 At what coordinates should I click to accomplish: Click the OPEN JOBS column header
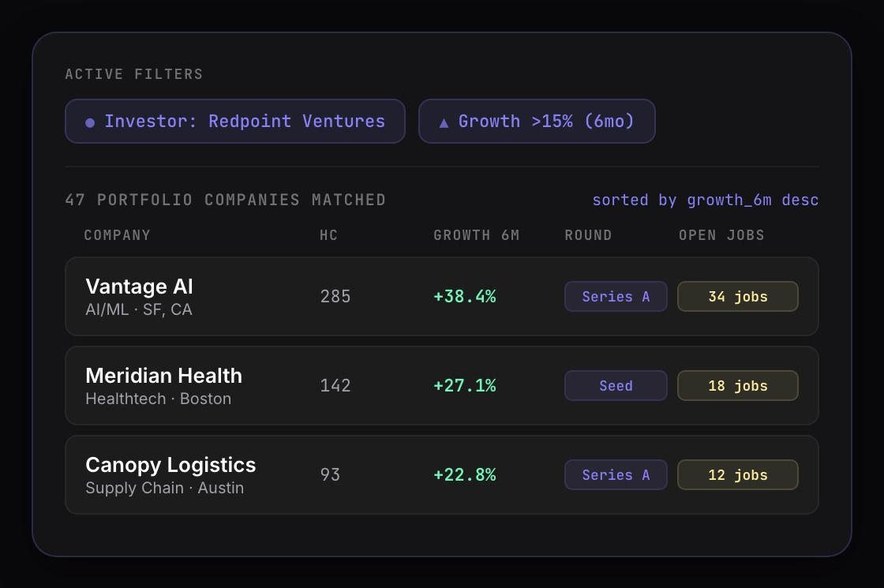pos(721,235)
